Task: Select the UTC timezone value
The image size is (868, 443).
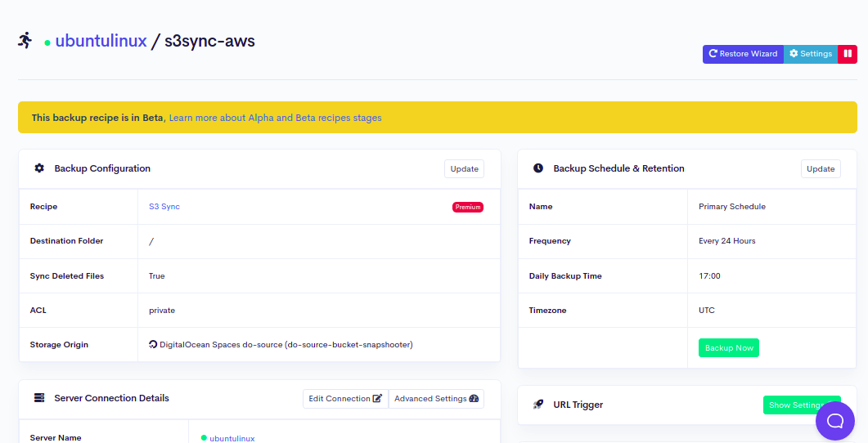Action: 706,311
